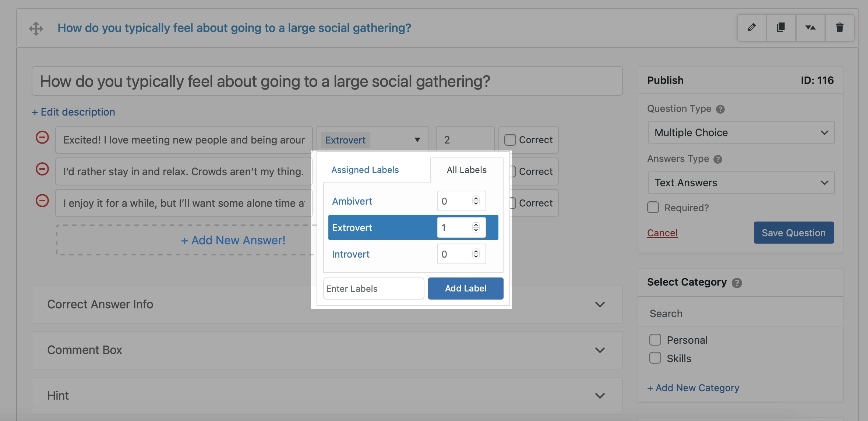Click the duplicate question icon
The height and width of the screenshot is (421, 868).
pos(781,28)
